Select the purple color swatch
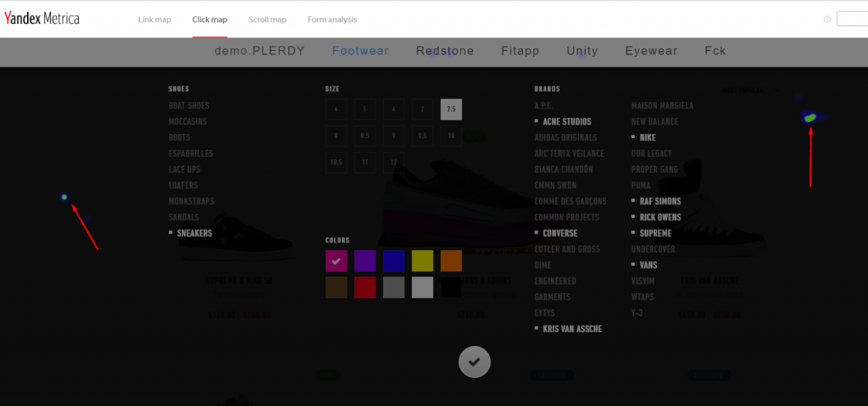 click(x=364, y=261)
